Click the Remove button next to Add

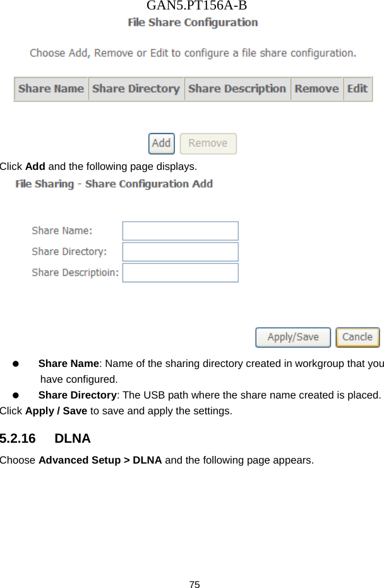tap(208, 143)
